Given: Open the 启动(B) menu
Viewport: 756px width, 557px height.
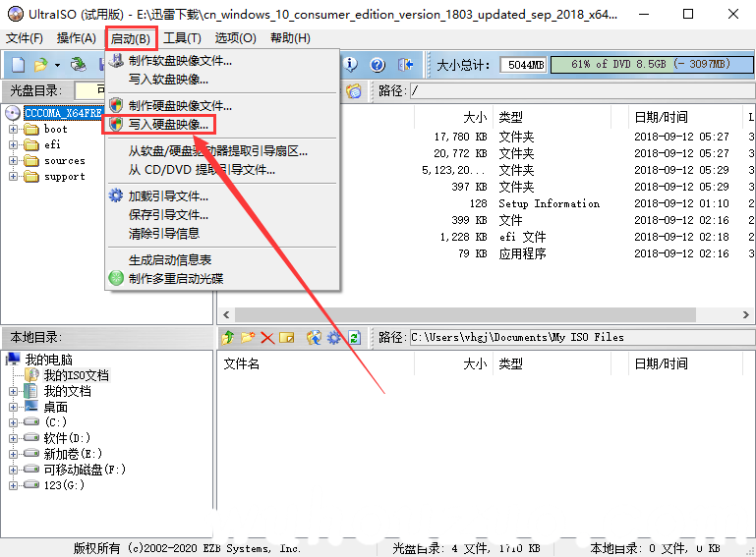Looking at the screenshot, I should pos(131,38).
